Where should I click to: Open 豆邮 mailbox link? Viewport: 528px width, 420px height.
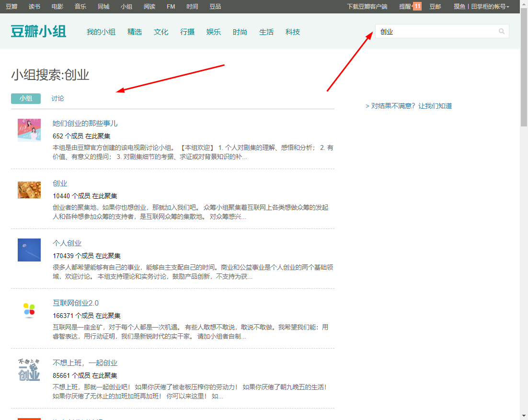[435, 6]
